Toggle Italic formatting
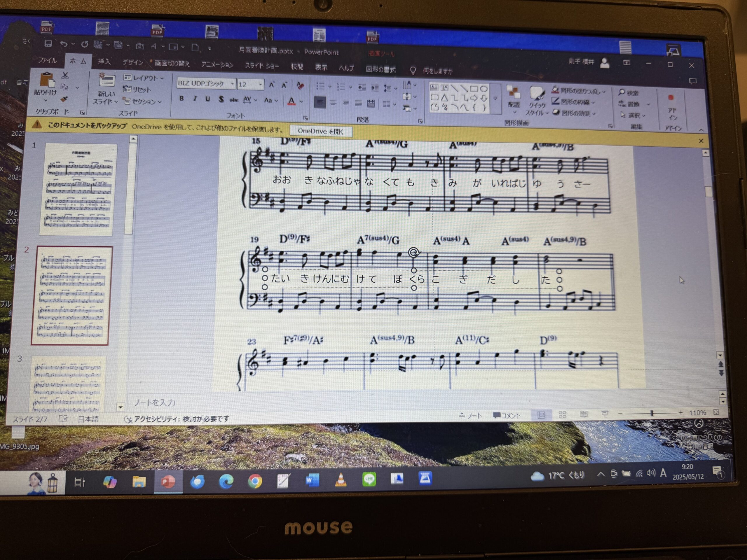Screen dimensions: 747x560 (195, 99)
